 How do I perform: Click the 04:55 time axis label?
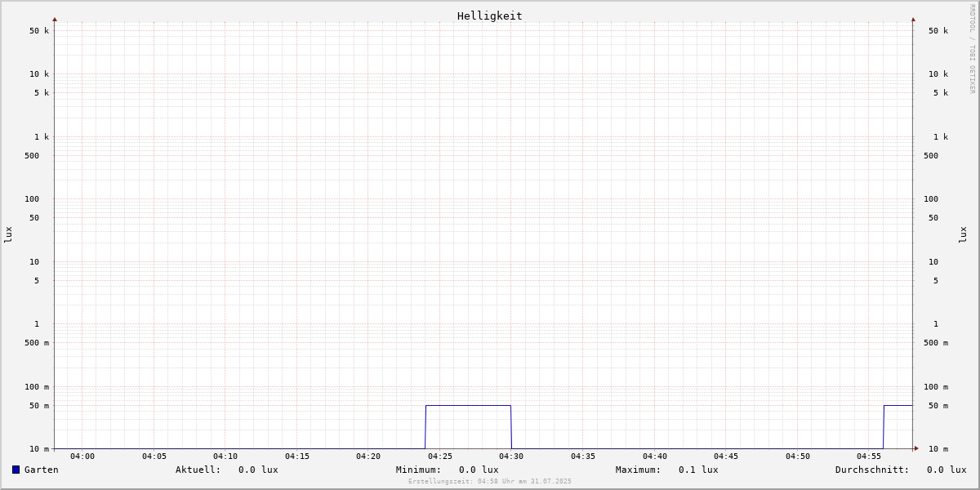869,457
